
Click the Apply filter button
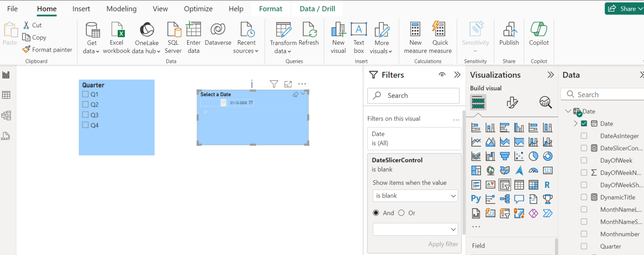(443, 244)
